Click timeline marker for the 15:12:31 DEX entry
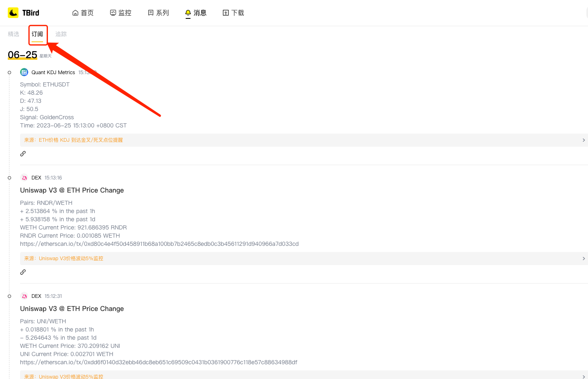Screen dimensions: 588x379 point(9,296)
